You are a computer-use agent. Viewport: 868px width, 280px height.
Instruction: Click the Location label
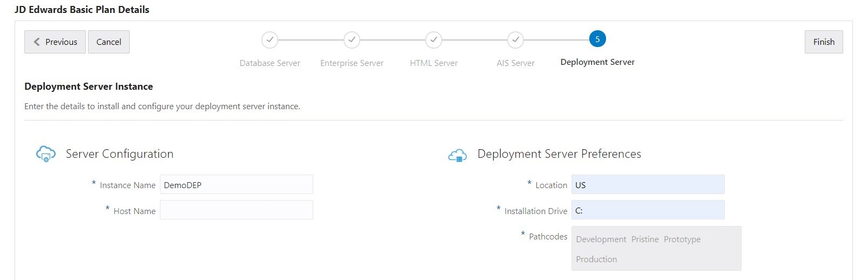pyautogui.click(x=551, y=185)
